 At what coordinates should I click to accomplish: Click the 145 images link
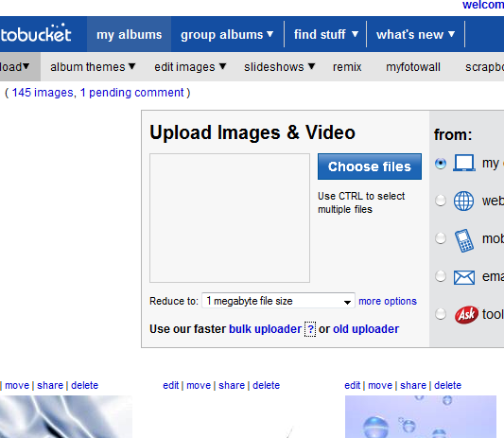[43, 93]
